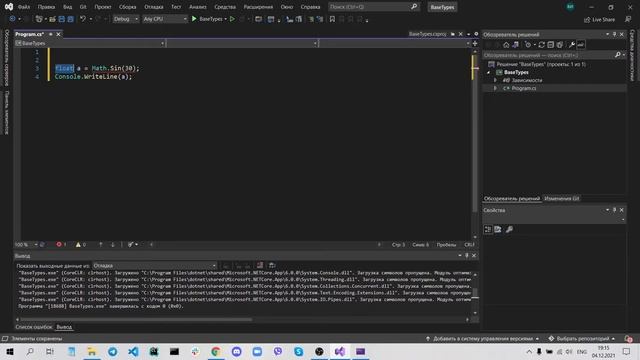Click the Solution Explorer search magnifier
The width and height of the screenshot is (640, 360).
(618, 55)
